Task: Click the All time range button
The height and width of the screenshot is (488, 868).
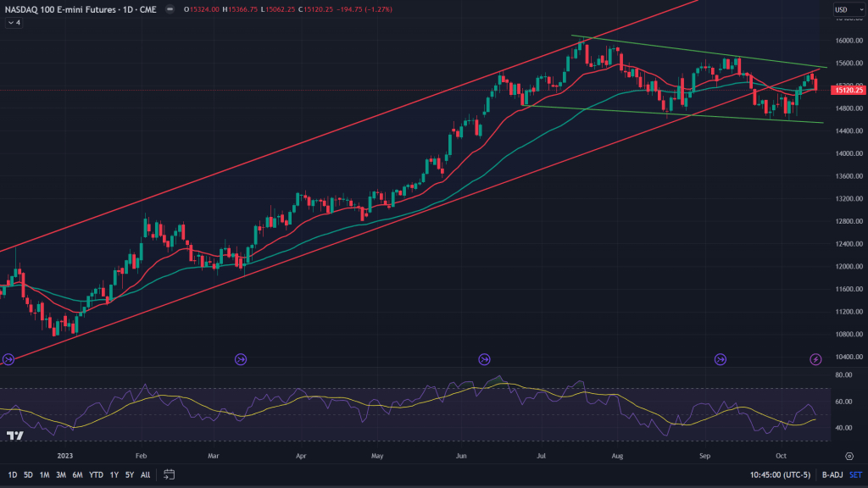Action: 145,474
